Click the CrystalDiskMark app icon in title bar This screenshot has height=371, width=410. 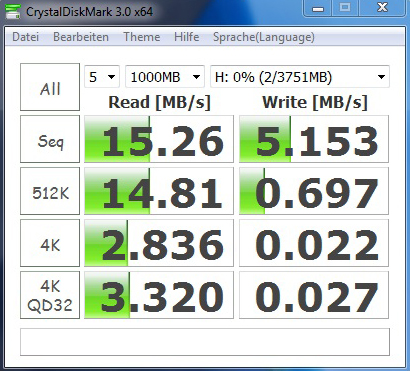pos(12,12)
